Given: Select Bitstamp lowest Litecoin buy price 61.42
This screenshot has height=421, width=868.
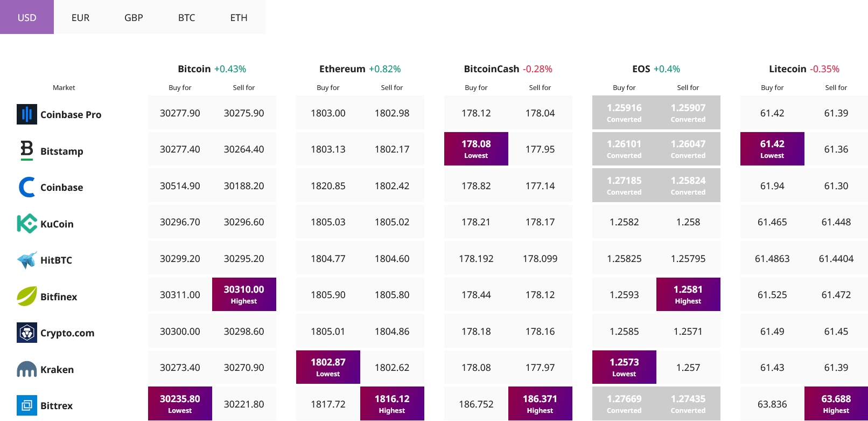Looking at the screenshot, I should coord(772,149).
